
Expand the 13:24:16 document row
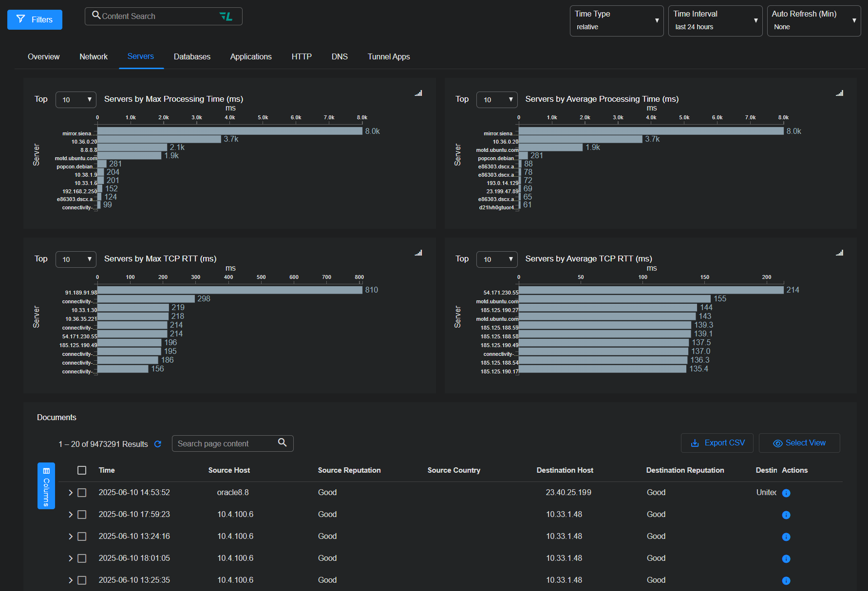click(x=71, y=536)
